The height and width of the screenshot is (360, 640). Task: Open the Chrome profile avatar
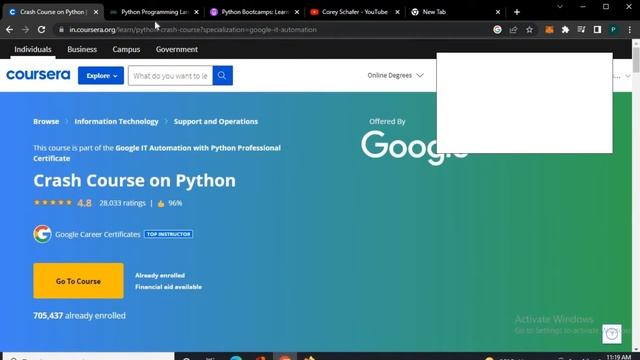point(613,29)
